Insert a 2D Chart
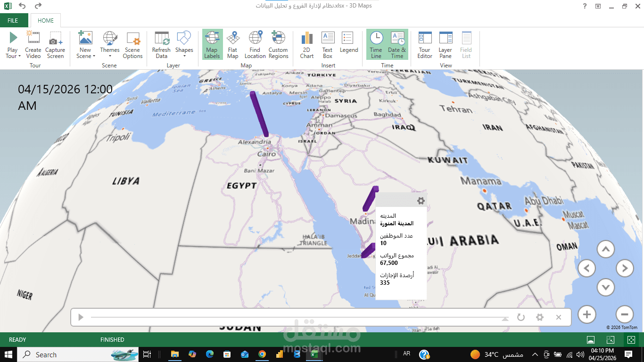The width and height of the screenshot is (644, 362). (307, 44)
